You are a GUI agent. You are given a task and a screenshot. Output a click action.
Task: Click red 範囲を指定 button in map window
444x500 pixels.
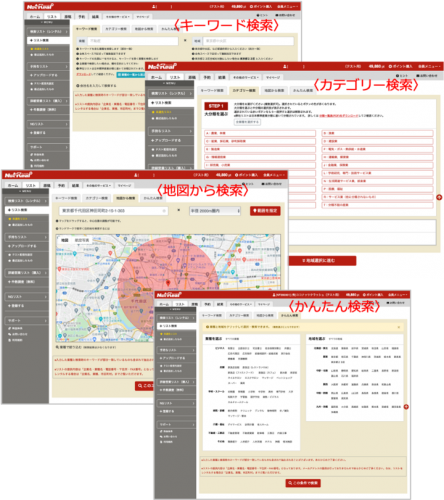[265, 211]
